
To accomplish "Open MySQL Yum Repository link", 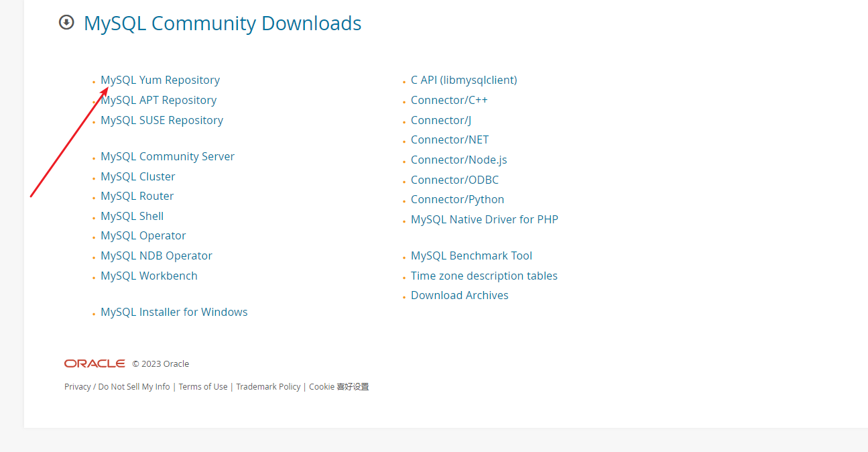I will [160, 80].
